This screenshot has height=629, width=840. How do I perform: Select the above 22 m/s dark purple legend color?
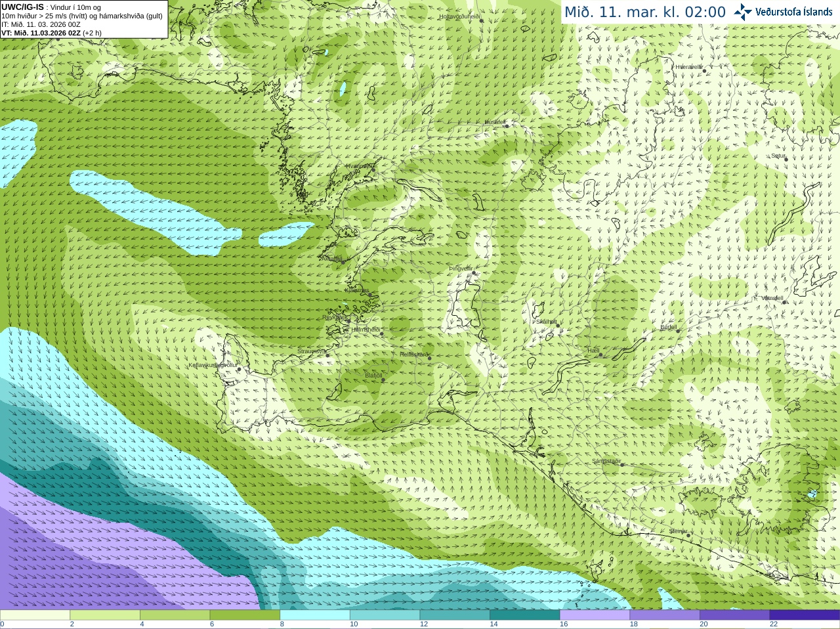pos(805,615)
